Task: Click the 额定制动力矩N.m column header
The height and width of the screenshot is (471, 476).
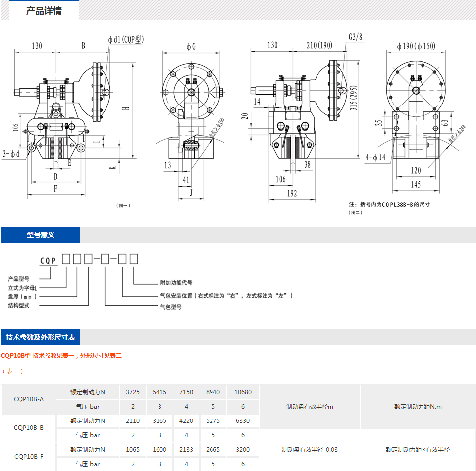Action: (418, 407)
